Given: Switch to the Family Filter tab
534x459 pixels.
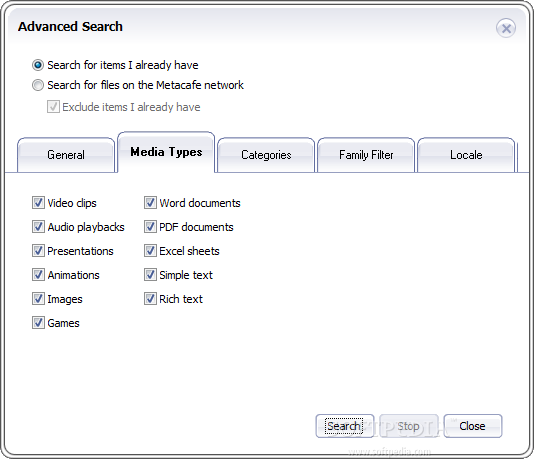Looking at the screenshot, I should (366, 155).
